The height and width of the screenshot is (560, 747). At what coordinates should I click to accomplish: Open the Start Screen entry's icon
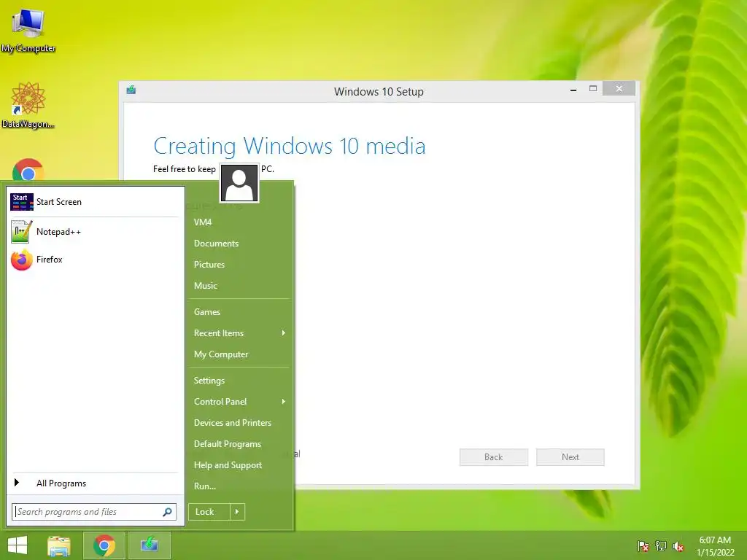(x=22, y=202)
